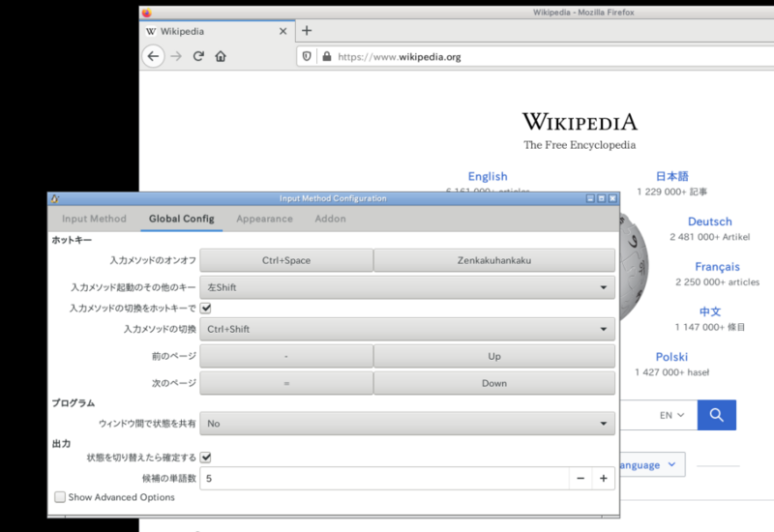Open the 左Shift dropdown
The height and width of the screenshot is (532, 774).
407,287
